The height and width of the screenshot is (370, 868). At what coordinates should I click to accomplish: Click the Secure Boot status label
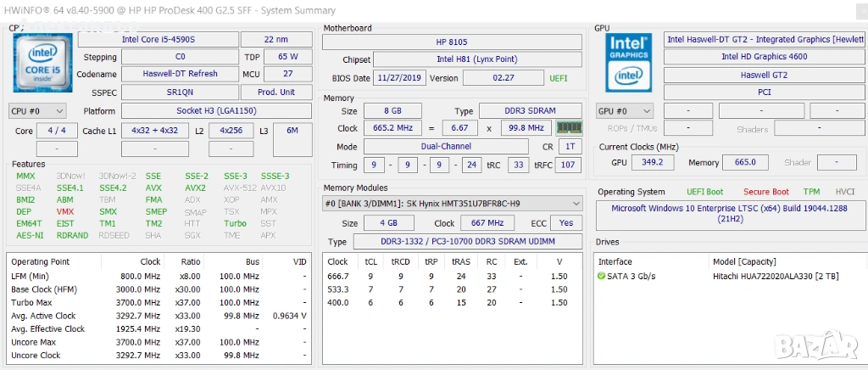point(766,192)
